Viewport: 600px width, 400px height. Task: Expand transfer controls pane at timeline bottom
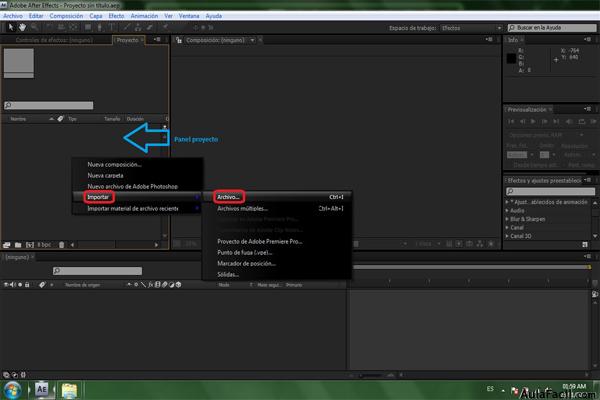(15, 375)
